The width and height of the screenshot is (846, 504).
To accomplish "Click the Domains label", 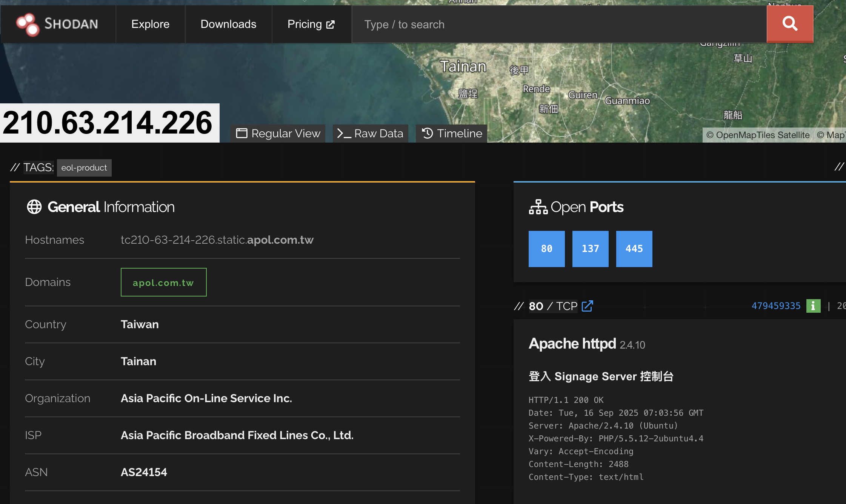I will pyautogui.click(x=48, y=282).
